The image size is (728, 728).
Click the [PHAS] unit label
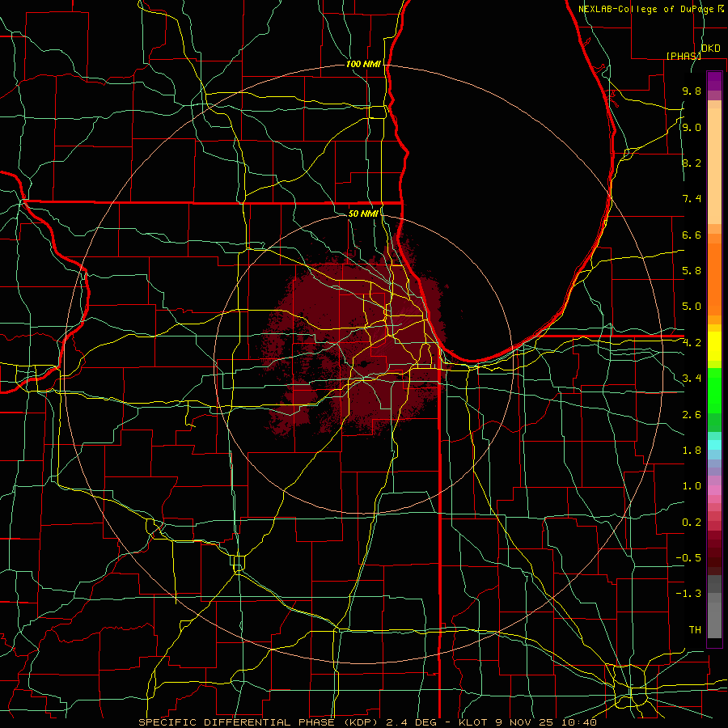pos(684,56)
